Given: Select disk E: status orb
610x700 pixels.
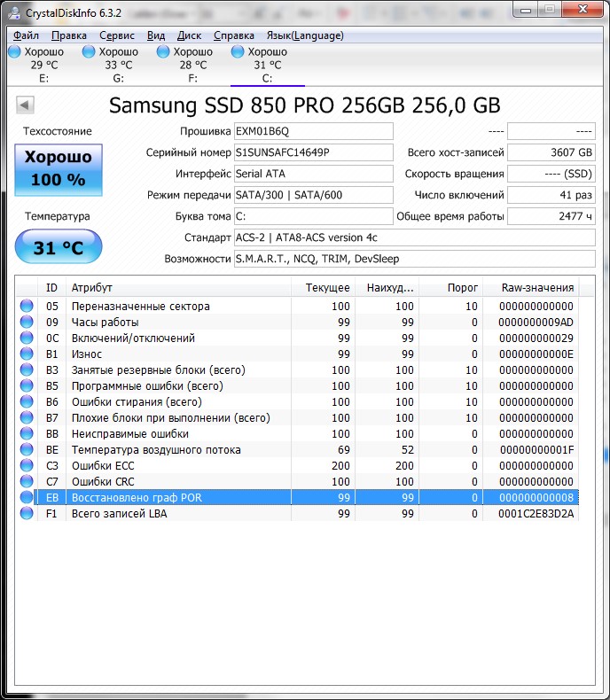Looking at the screenshot, I should point(14,51).
